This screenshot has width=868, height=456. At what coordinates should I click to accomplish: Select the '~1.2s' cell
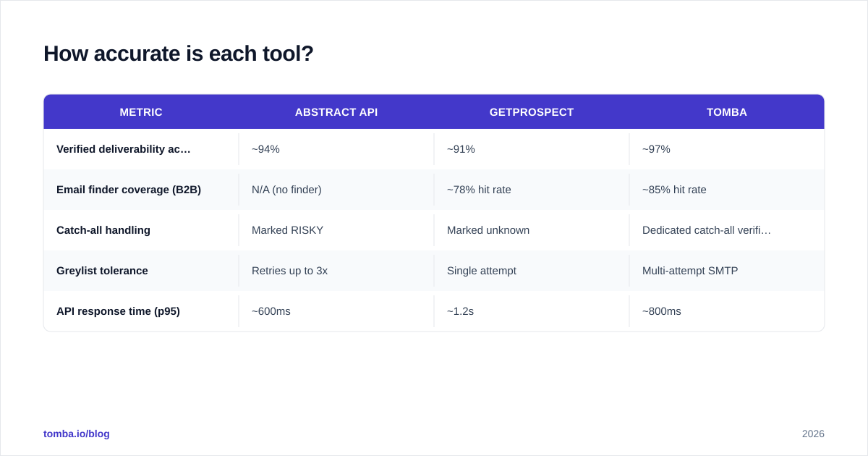[x=532, y=311]
